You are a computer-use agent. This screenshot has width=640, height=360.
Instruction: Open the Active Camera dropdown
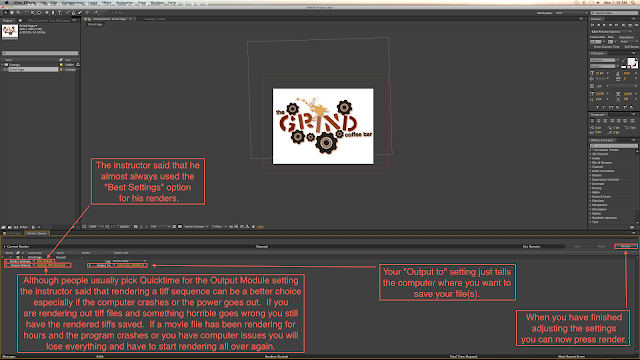click(196, 227)
